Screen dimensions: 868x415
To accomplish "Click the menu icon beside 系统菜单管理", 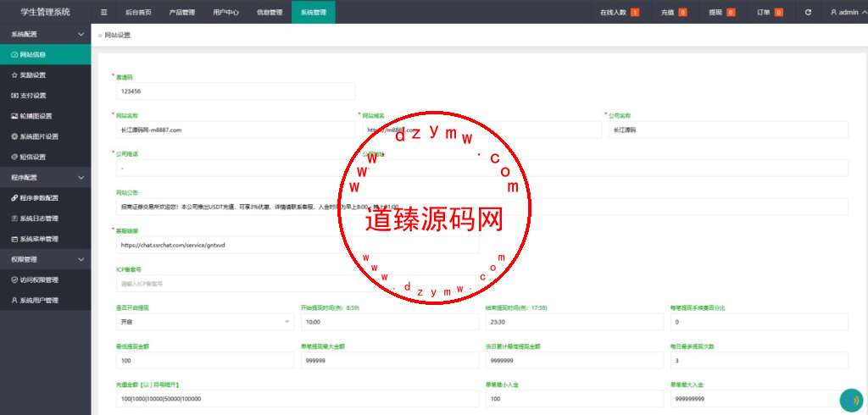I will [x=14, y=239].
